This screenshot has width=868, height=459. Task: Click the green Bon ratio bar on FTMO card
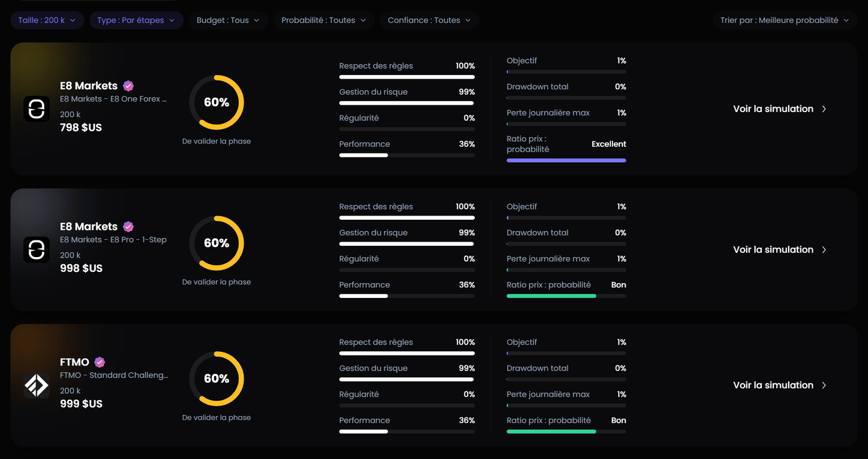551,431
